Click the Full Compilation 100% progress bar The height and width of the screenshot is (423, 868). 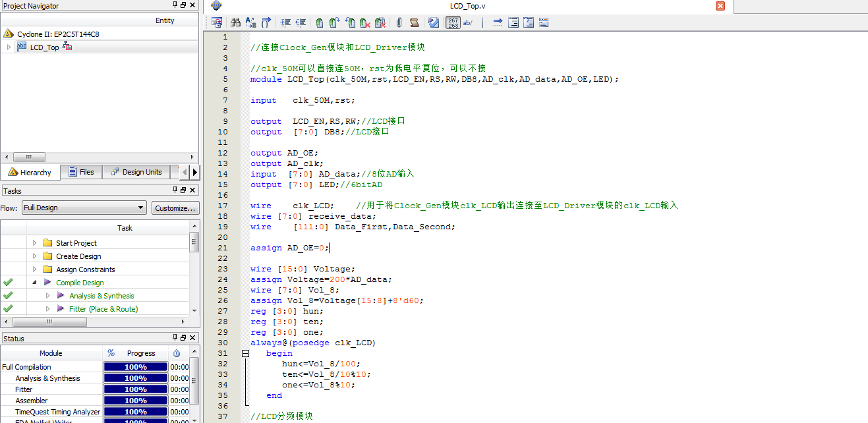pyautogui.click(x=136, y=367)
